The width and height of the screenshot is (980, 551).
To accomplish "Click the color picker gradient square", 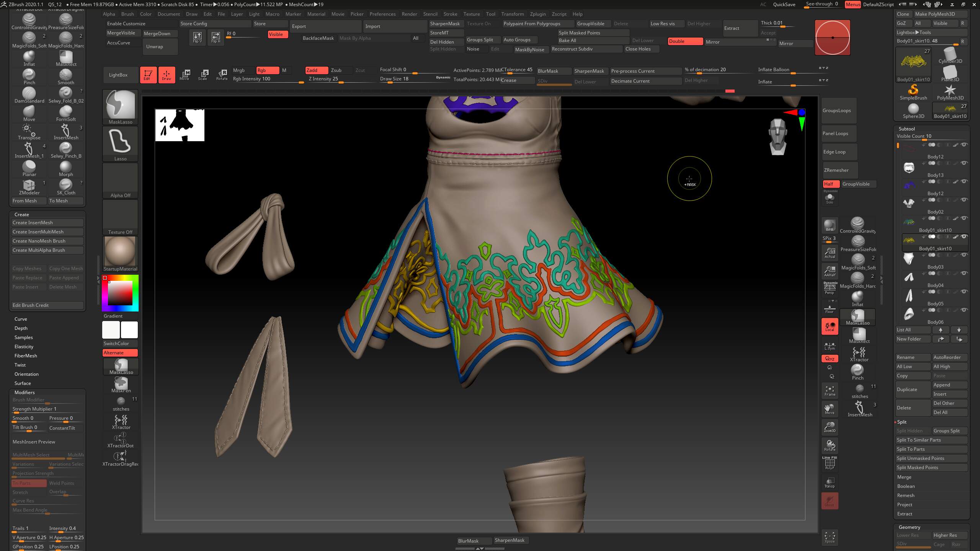I will pyautogui.click(x=120, y=293).
